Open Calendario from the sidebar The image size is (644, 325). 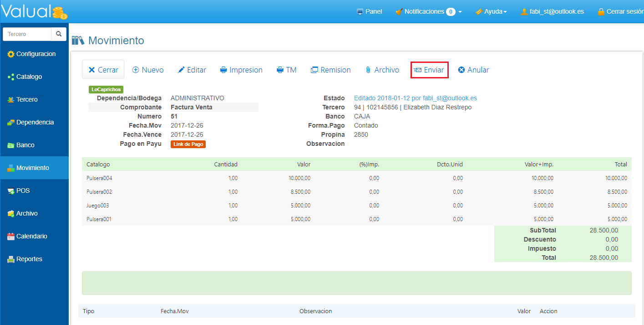tap(31, 236)
